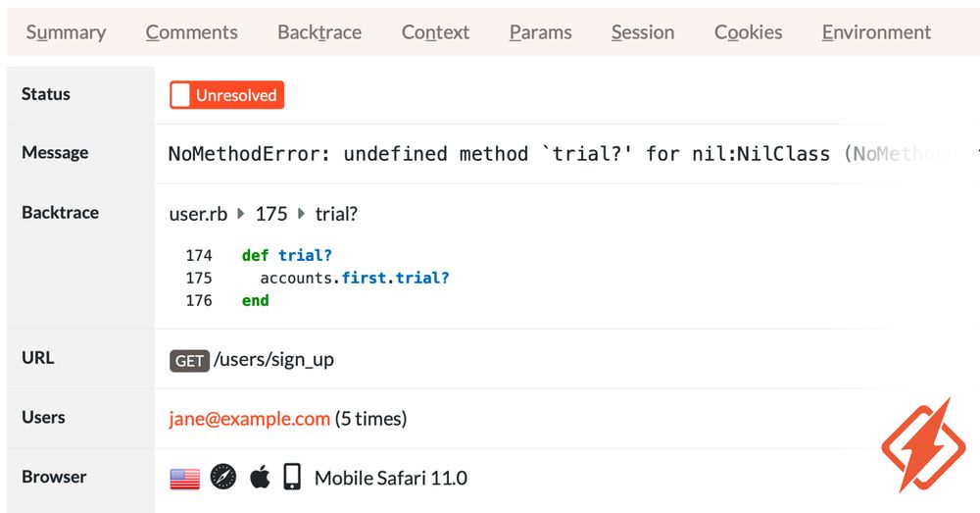Open the Summary tab
The image size is (980, 513).
pyautogui.click(x=67, y=32)
